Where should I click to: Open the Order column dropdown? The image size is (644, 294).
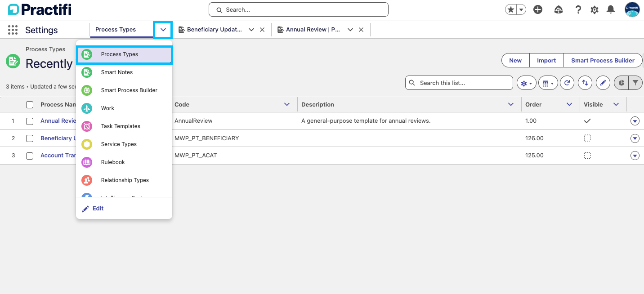(x=569, y=104)
